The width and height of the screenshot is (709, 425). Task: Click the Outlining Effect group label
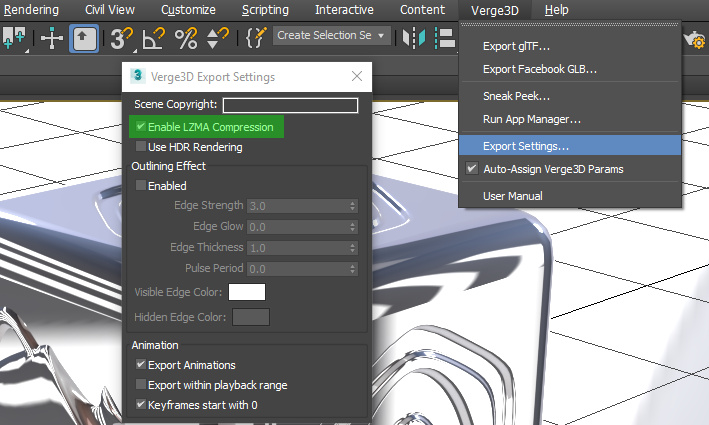(x=169, y=166)
